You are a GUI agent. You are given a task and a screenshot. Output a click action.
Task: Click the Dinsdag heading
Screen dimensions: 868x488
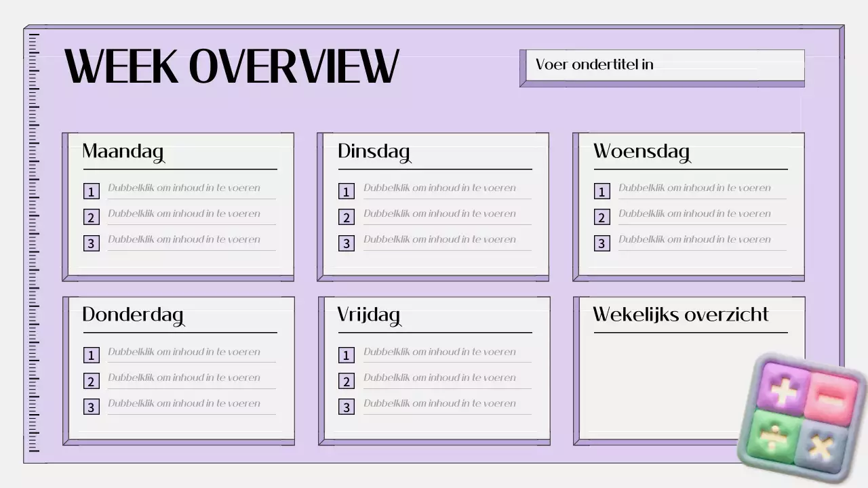click(x=374, y=151)
